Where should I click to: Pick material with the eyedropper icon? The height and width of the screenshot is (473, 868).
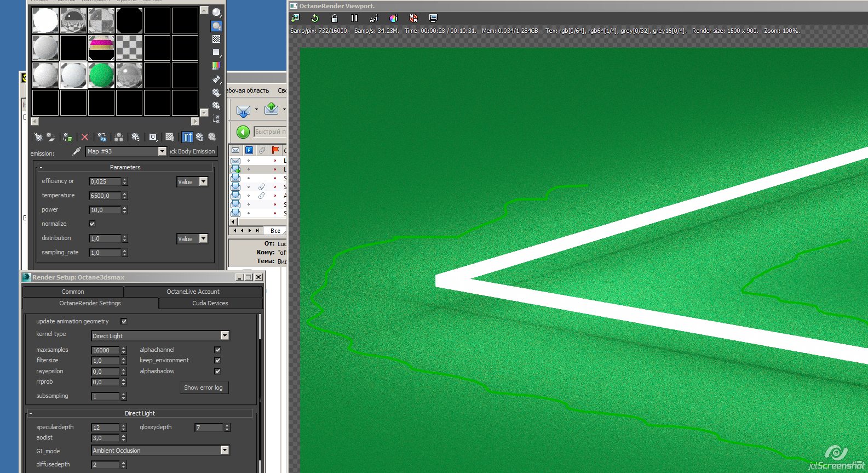point(77,151)
